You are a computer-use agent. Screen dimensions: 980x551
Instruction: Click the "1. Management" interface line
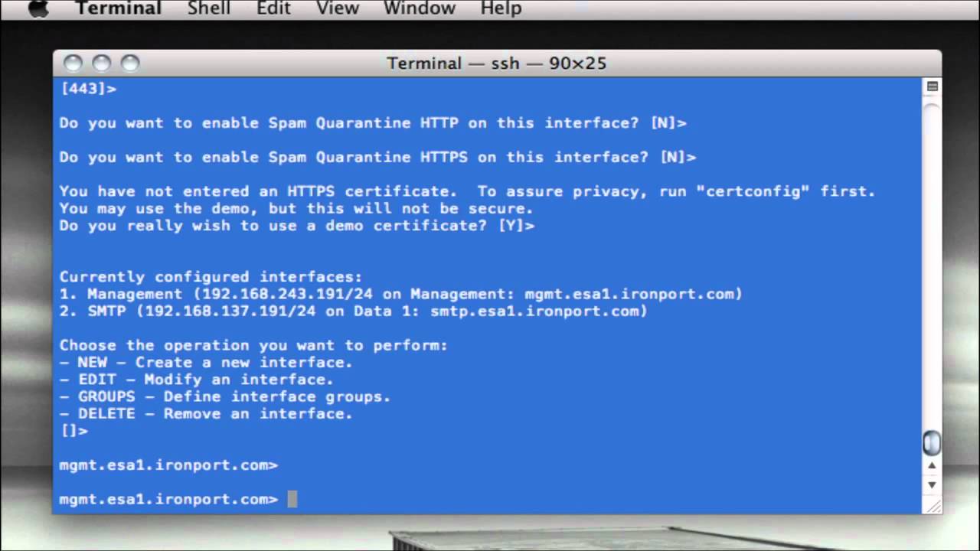(401, 294)
